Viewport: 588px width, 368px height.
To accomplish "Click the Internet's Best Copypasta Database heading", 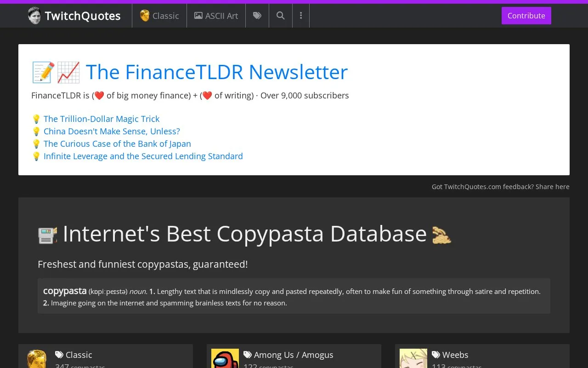I will coord(244,234).
